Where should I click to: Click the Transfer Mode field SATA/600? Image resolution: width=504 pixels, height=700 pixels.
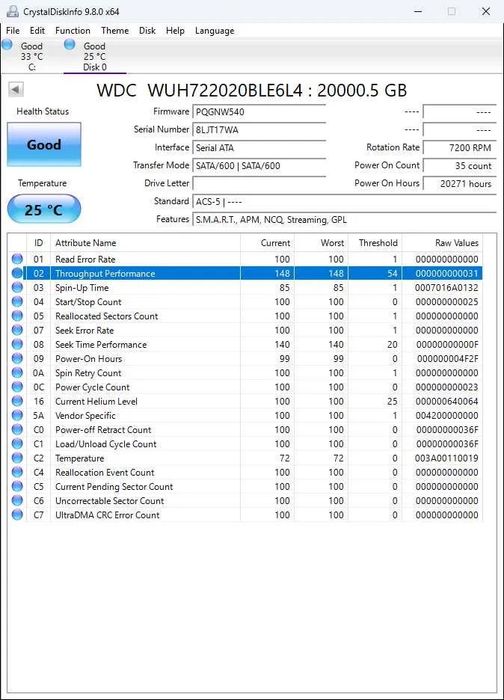pos(259,166)
